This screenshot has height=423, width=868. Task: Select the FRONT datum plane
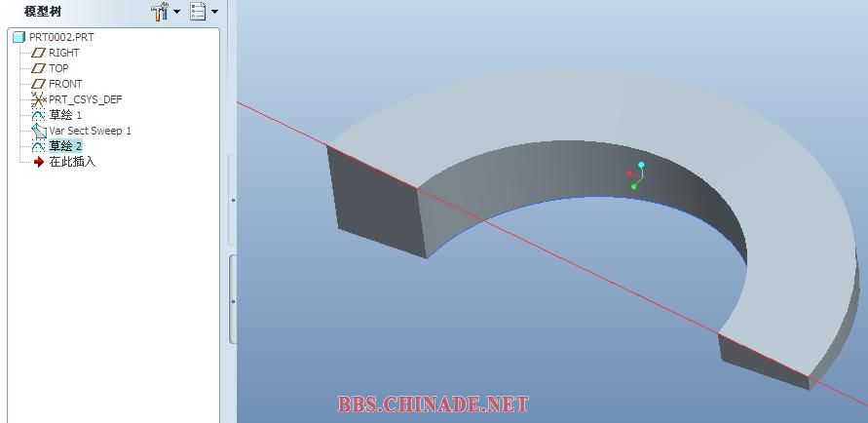click(65, 84)
